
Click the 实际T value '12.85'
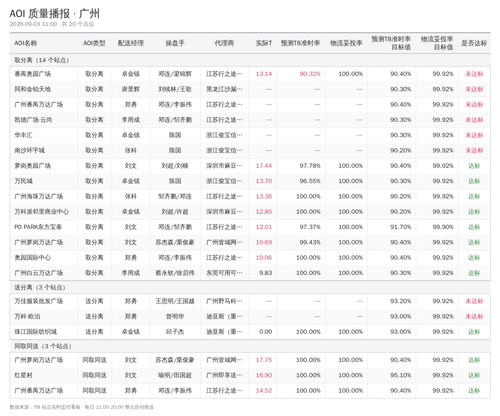pos(264,212)
